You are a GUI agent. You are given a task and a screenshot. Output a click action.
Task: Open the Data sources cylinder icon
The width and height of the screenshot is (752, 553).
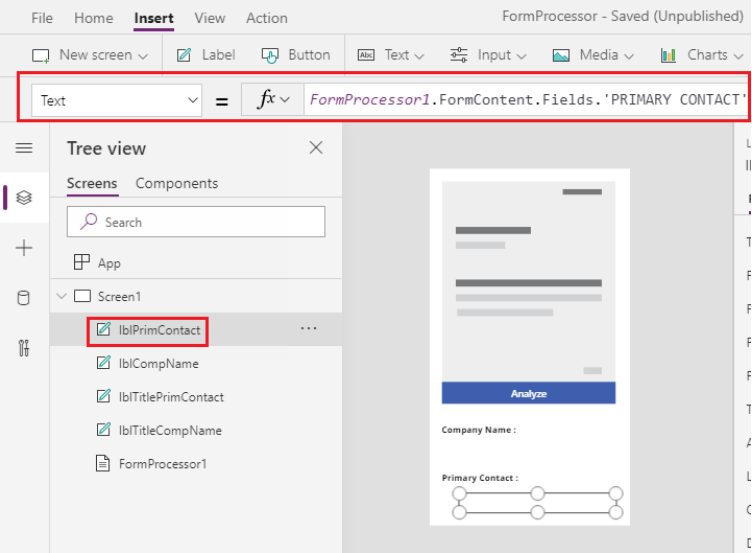coord(24,298)
